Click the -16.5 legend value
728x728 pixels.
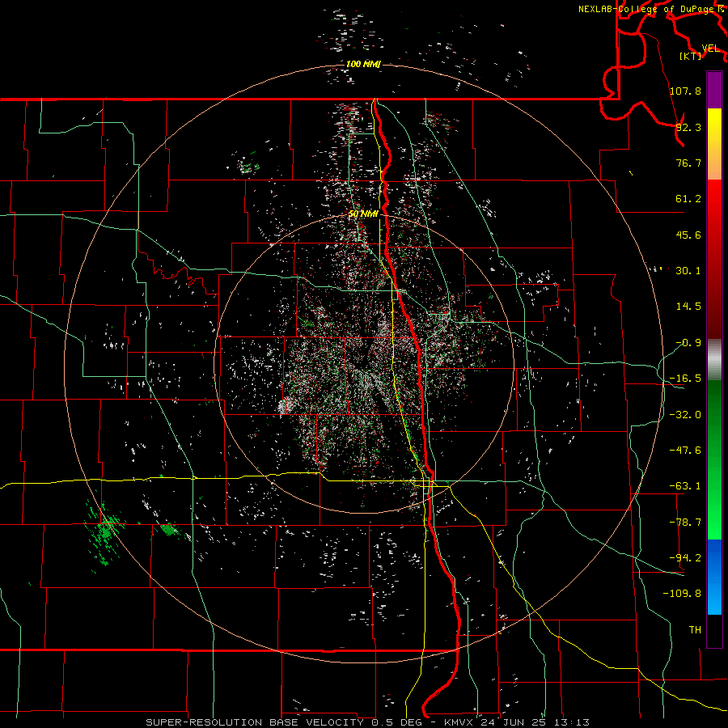pyautogui.click(x=685, y=379)
